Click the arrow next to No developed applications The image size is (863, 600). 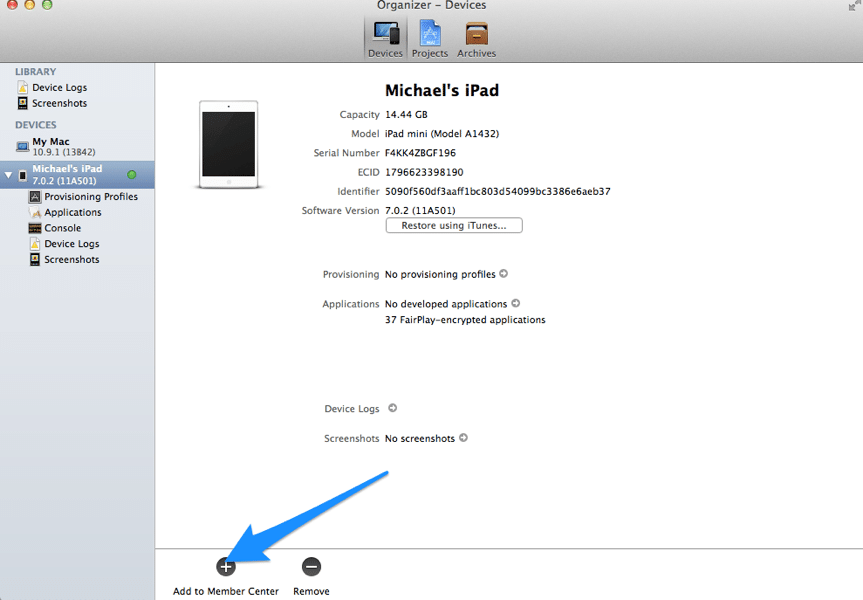point(516,303)
